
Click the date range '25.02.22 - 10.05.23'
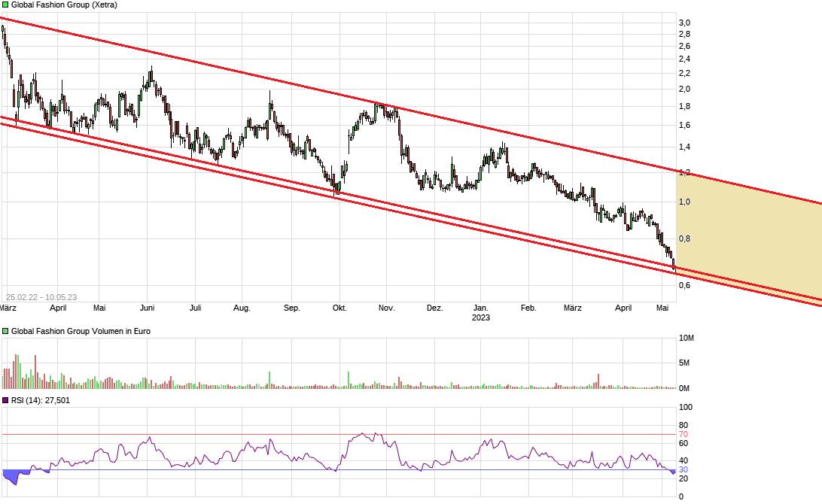(41, 297)
